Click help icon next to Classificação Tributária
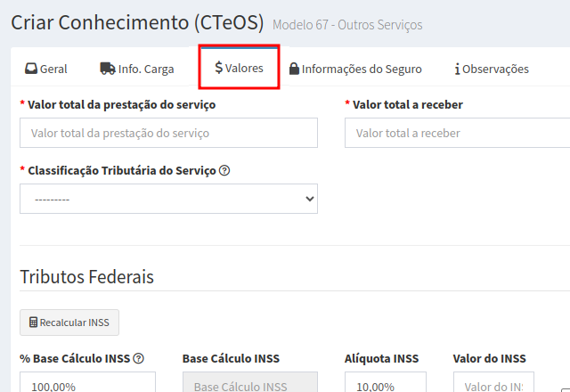 coord(224,170)
